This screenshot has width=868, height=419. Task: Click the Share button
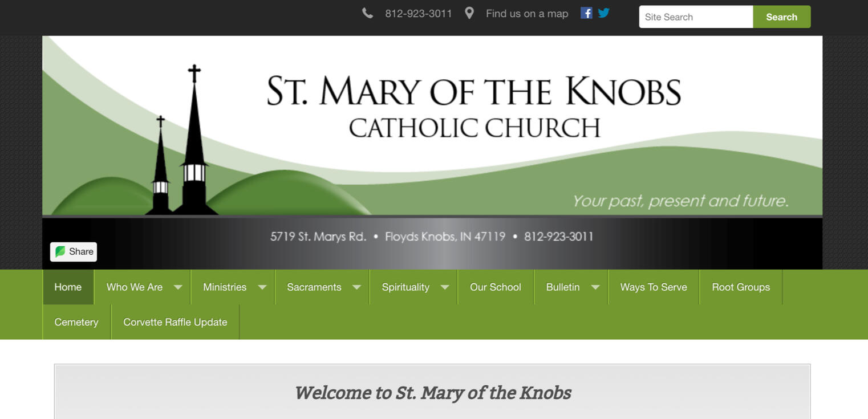click(x=73, y=251)
